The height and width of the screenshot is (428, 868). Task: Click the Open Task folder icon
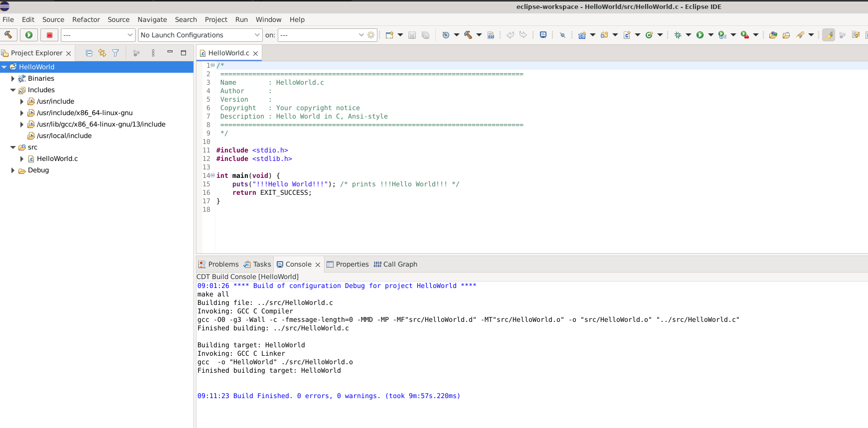(x=786, y=35)
